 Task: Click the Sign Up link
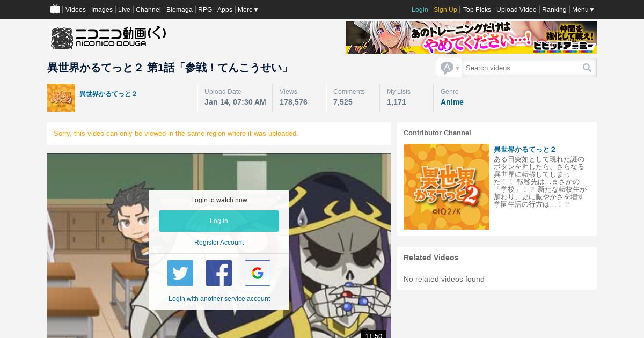445,10
